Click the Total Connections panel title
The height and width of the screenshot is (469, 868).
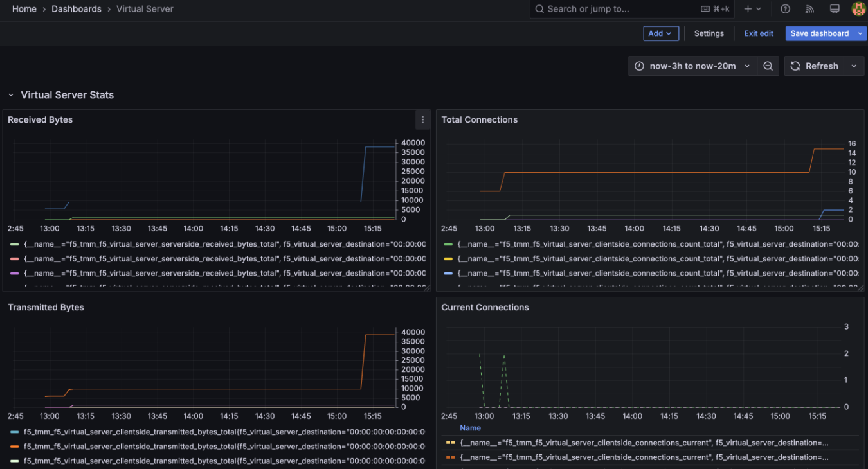(x=479, y=119)
